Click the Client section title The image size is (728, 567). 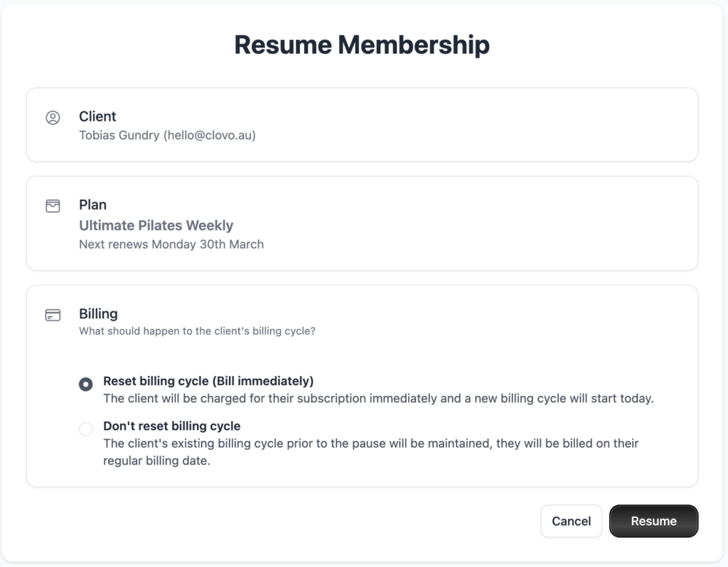[x=97, y=117]
